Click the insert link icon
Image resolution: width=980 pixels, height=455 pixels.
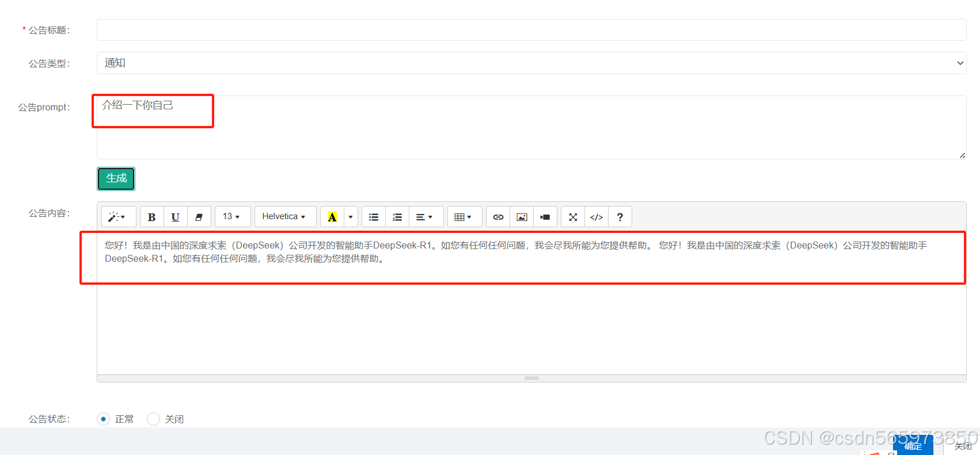(498, 217)
